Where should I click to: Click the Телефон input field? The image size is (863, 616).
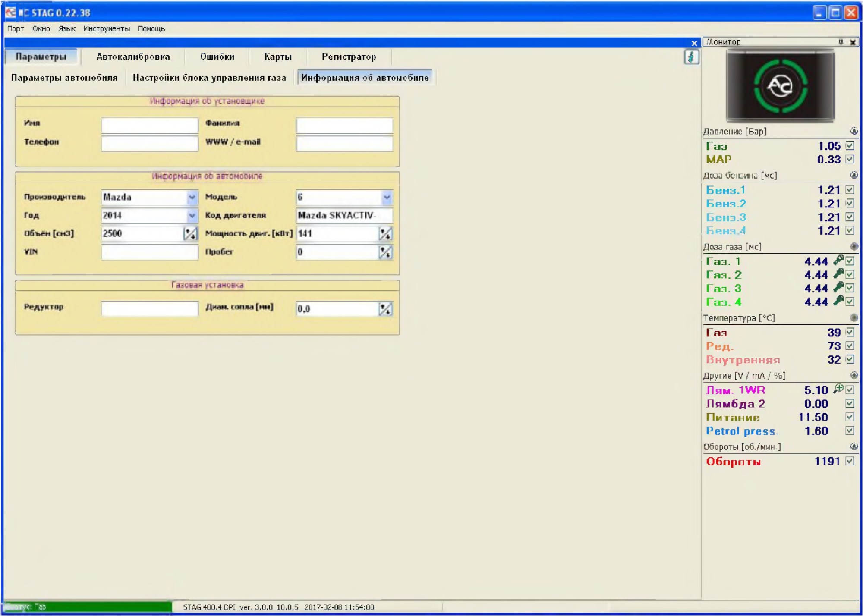click(150, 144)
